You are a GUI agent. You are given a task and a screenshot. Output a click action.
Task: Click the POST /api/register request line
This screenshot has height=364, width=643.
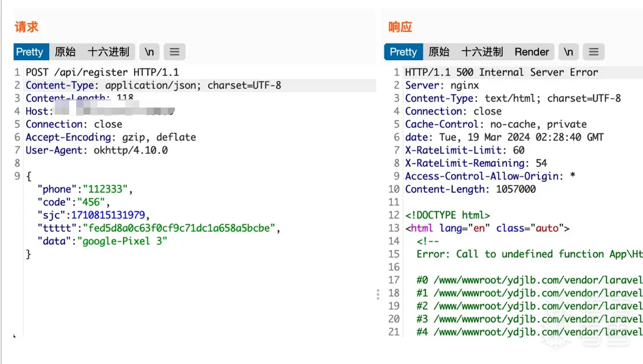102,72
